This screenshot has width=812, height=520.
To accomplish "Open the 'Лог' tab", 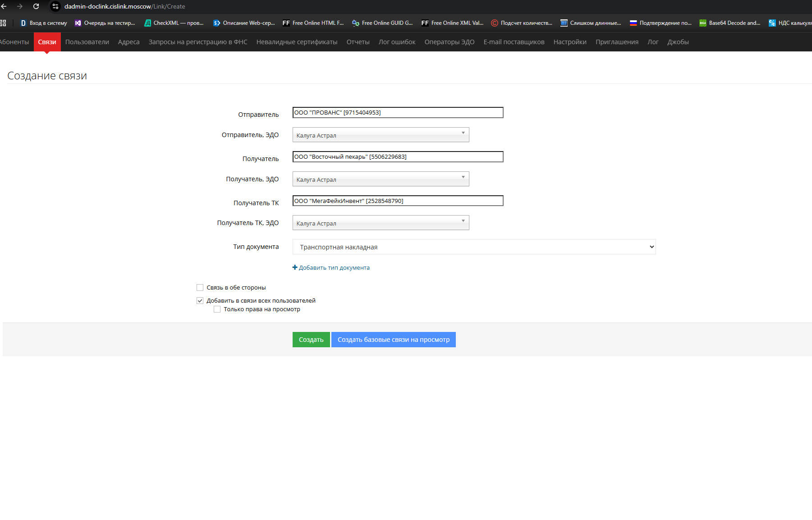I will click(653, 42).
